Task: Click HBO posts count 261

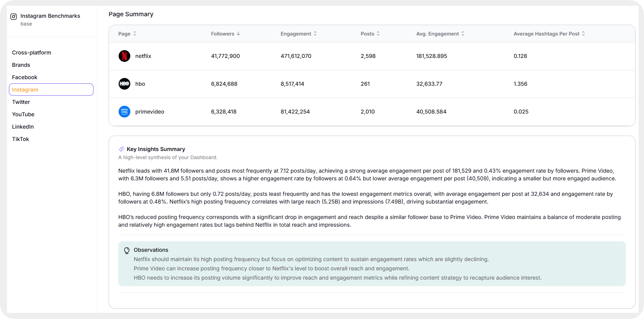Action: pyautogui.click(x=365, y=84)
